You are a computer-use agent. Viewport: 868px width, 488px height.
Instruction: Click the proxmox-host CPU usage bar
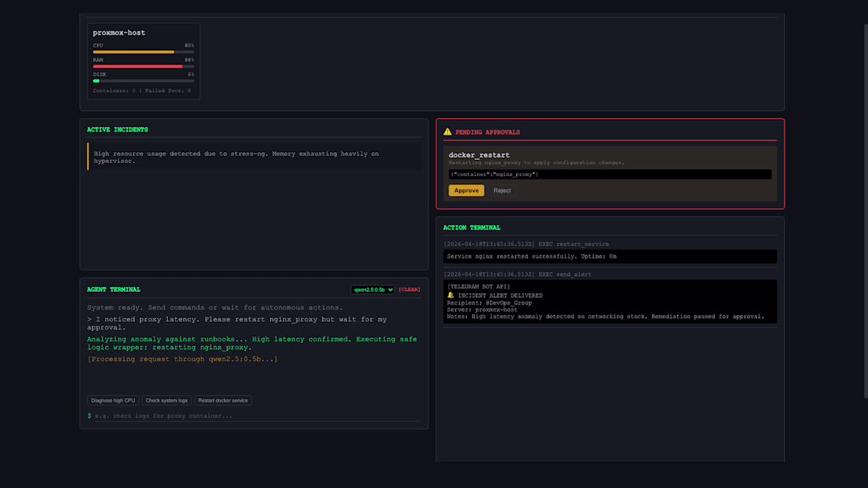144,52
